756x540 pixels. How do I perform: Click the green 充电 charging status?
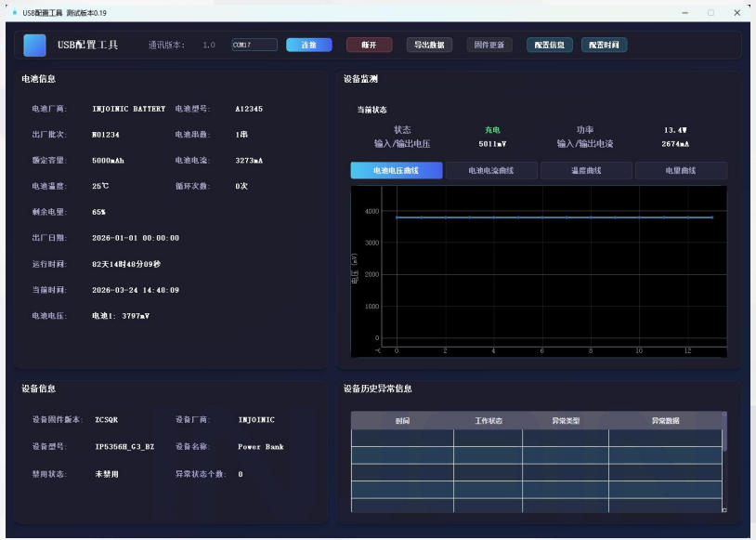[492, 130]
